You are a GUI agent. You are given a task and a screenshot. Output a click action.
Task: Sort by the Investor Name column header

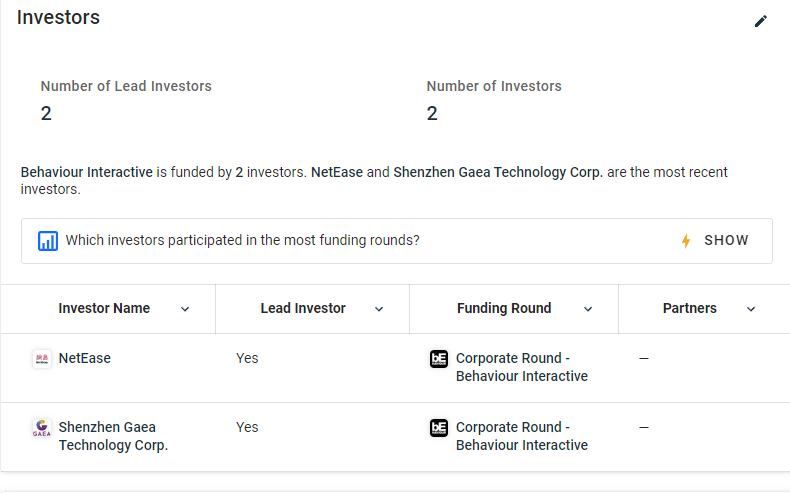pos(104,309)
